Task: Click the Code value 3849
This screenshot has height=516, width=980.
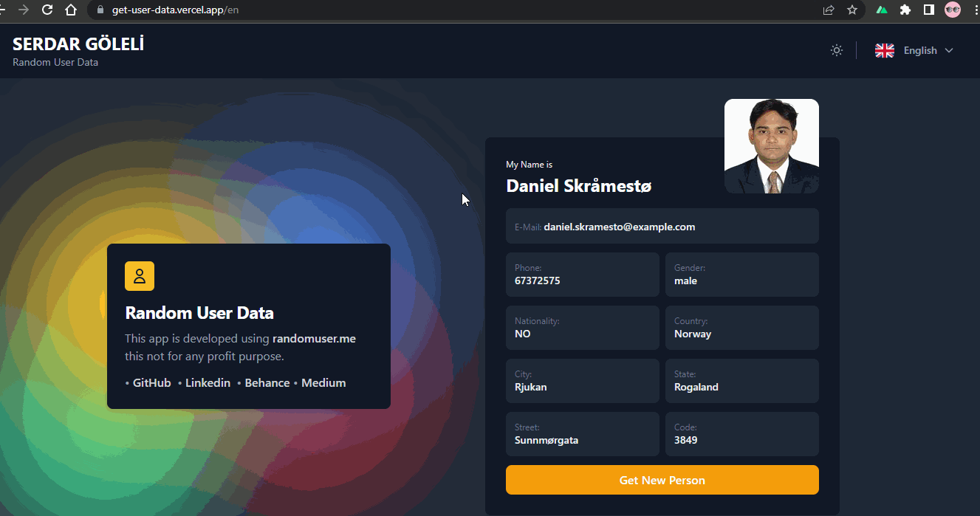Action: 686,440
